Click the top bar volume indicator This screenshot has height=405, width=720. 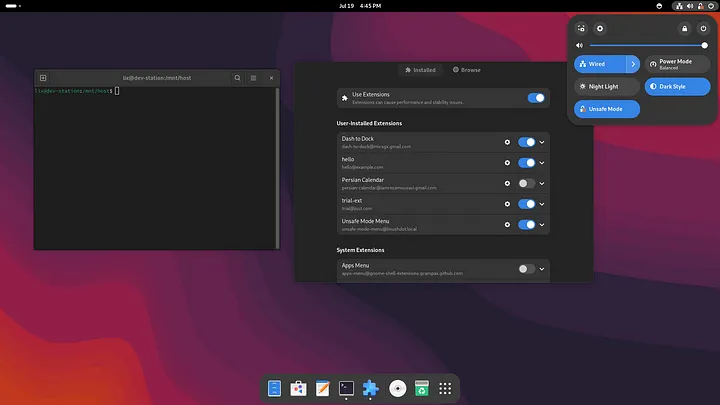690,6
